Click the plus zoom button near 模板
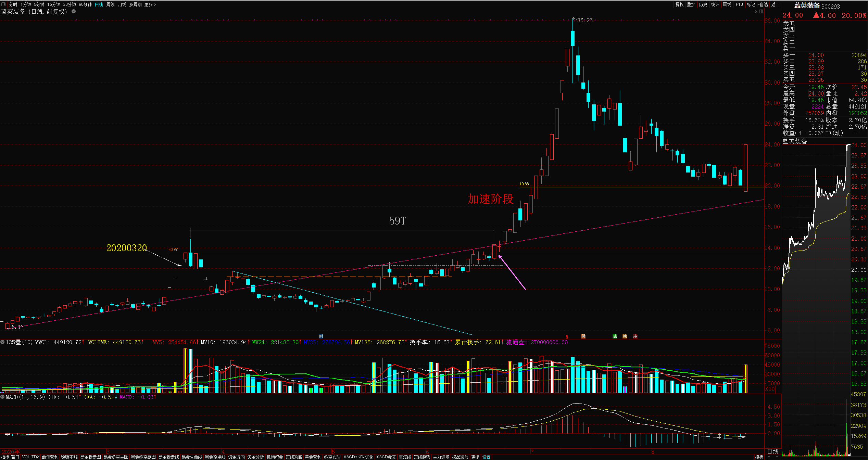The width and height of the screenshot is (868, 460). [769, 457]
